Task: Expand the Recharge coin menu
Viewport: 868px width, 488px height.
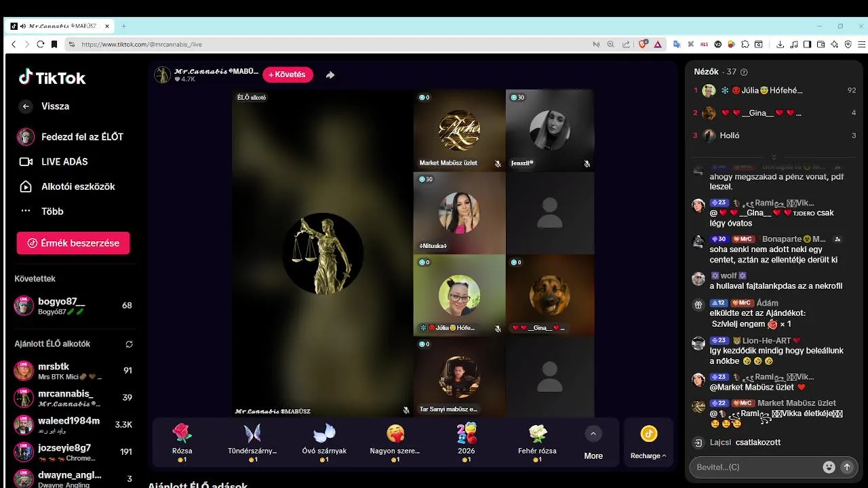Action: pyautogui.click(x=648, y=443)
